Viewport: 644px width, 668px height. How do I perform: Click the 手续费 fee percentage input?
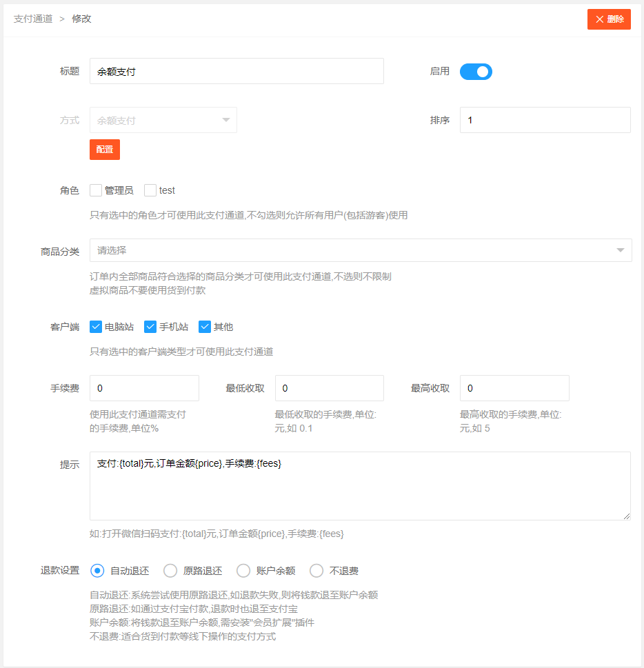click(144, 388)
